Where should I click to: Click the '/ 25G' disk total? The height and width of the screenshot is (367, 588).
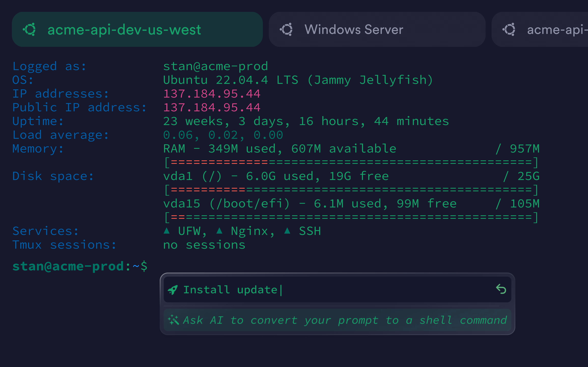point(521,176)
